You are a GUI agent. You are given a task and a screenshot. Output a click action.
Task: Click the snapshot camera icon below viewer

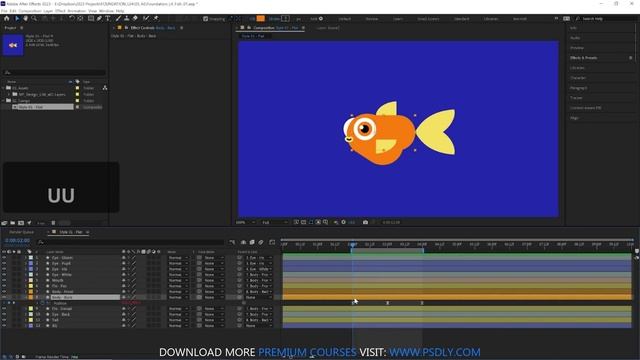pos(365,222)
